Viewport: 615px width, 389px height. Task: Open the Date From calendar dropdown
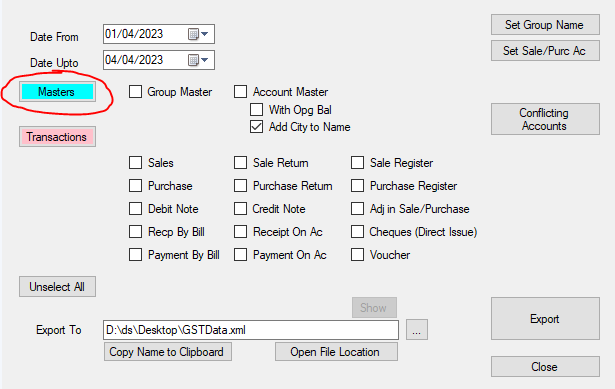pos(198,34)
